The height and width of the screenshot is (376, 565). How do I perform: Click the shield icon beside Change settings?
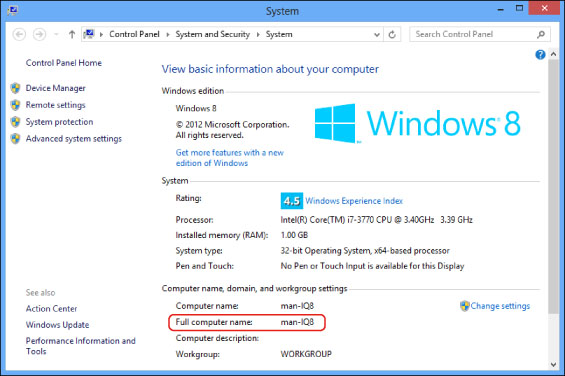[x=464, y=306]
